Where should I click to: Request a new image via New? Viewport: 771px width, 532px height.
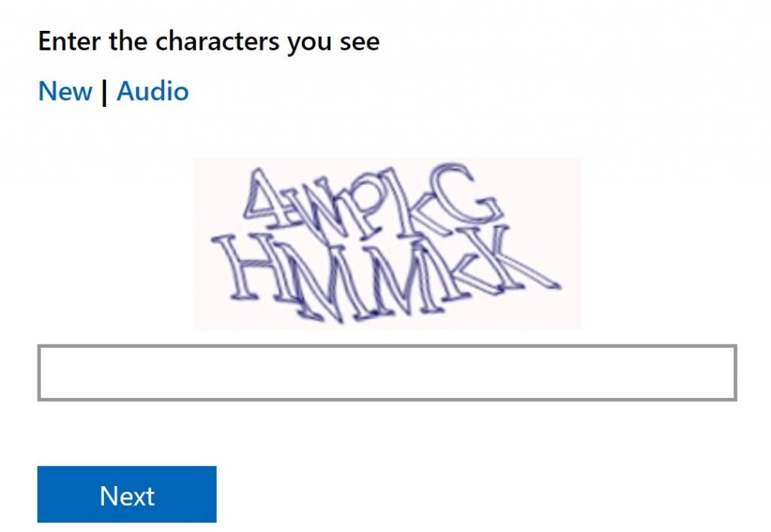[x=66, y=91]
